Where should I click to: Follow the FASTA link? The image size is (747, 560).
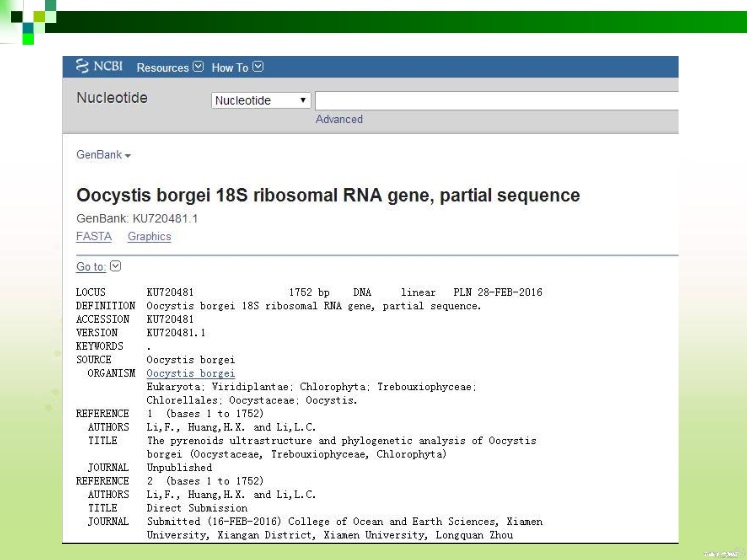94,236
